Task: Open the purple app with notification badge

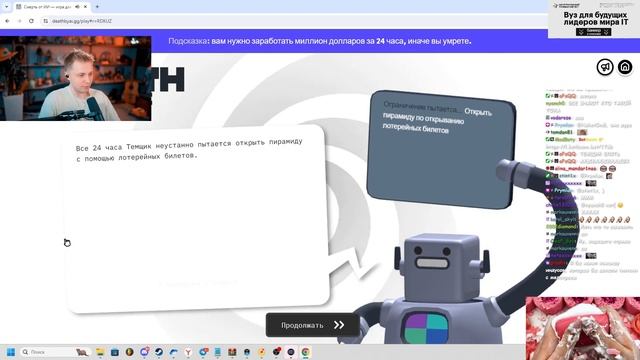Action: tap(144, 352)
